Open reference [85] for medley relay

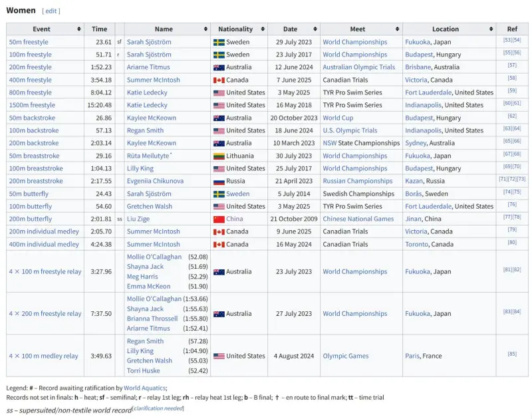click(x=512, y=354)
